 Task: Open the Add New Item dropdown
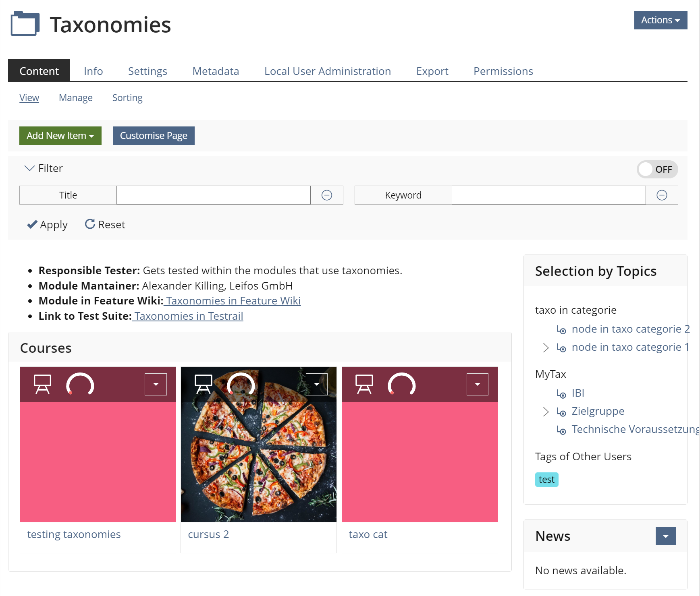pos(60,136)
